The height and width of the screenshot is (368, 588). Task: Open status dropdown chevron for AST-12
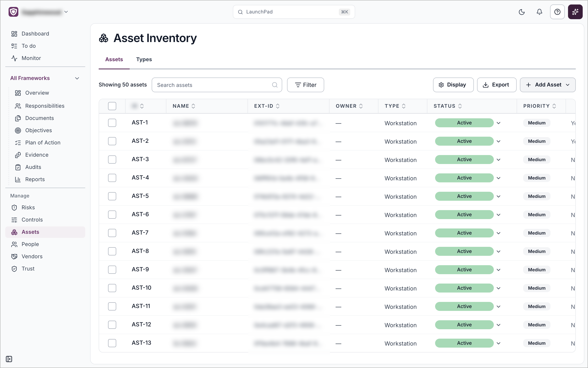498,325
